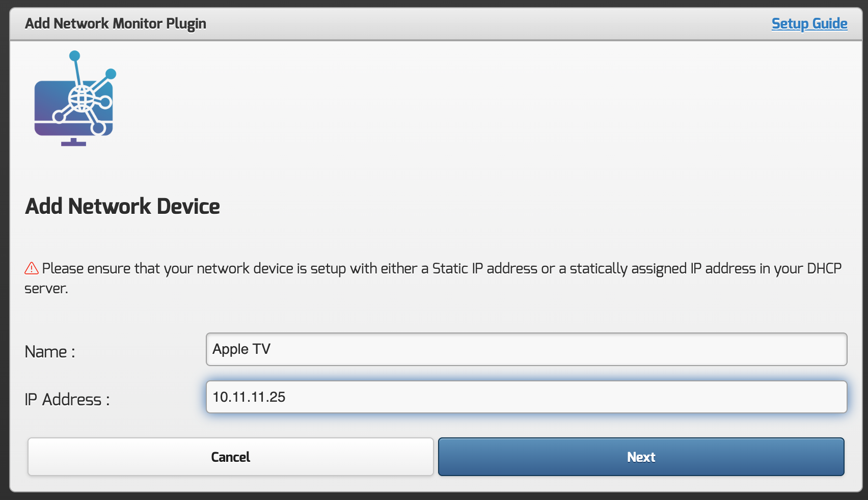Focus the Name field containing Apple TV
868x500 pixels.
click(x=526, y=349)
